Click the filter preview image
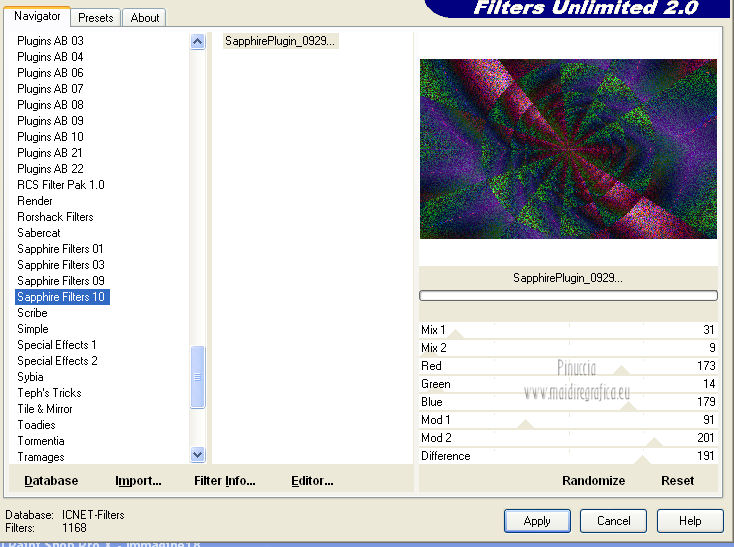734x547 pixels. point(568,149)
